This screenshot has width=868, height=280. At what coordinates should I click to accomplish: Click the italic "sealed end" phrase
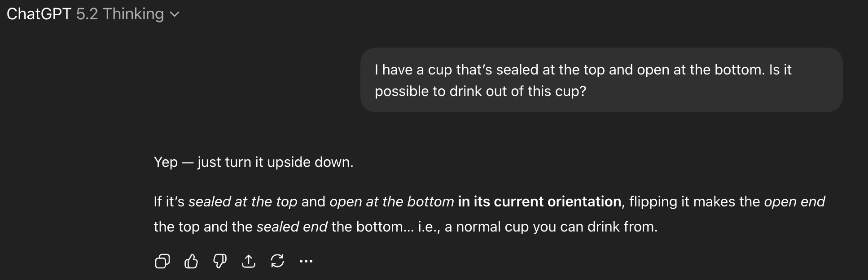pos(292,227)
